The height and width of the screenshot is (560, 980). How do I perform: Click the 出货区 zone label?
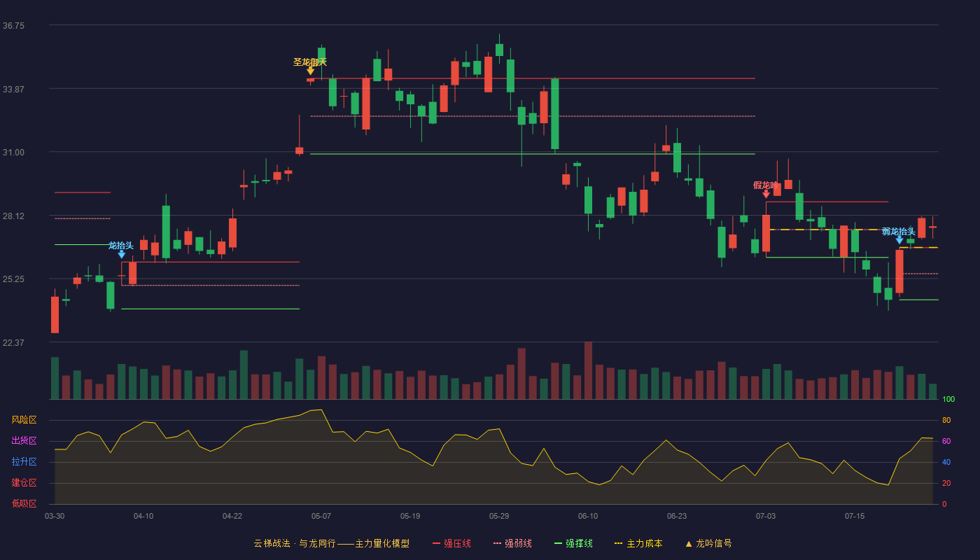pyautogui.click(x=24, y=441)
